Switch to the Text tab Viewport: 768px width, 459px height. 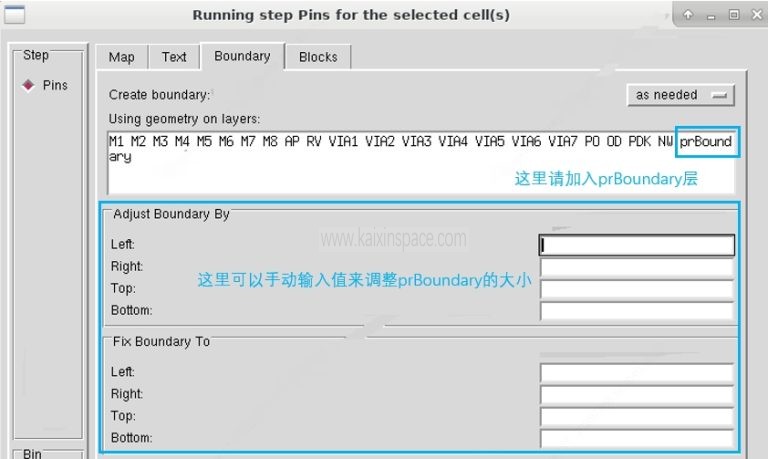(174, 57)
